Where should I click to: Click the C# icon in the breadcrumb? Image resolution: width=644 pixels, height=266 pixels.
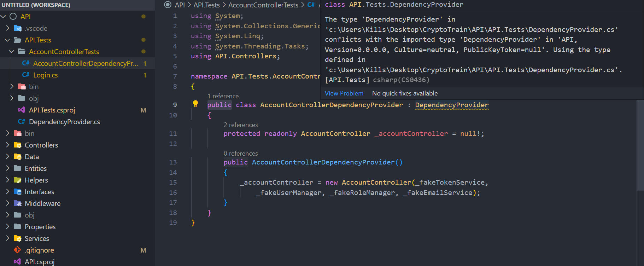[x=311, y=5]
